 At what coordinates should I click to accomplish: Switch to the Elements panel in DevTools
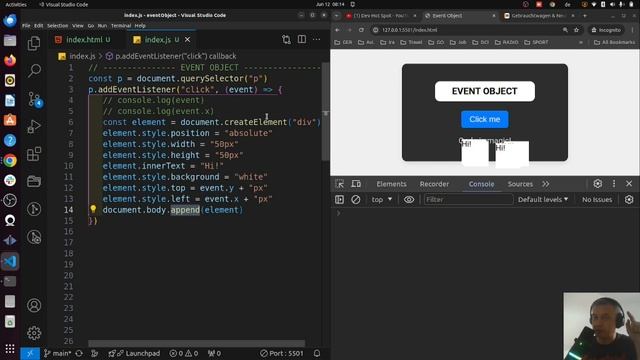(391, 184)
